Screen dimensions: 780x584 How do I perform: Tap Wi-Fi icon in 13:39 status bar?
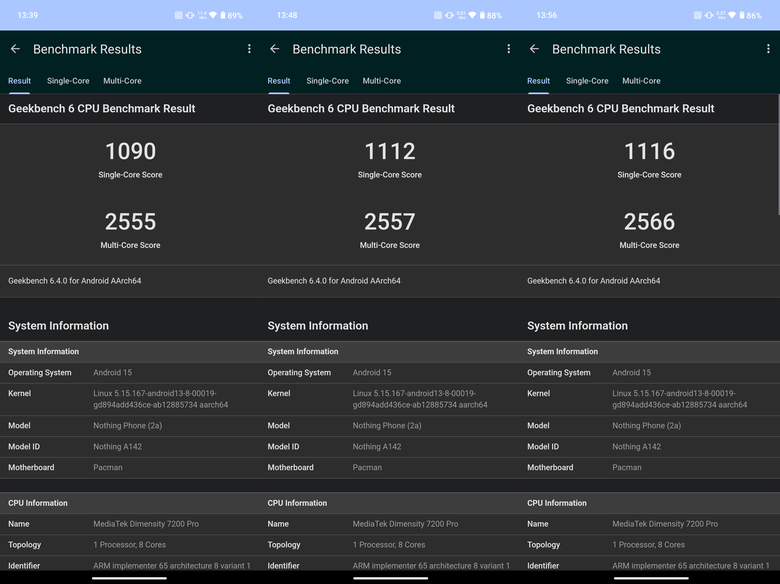(213, 15)
